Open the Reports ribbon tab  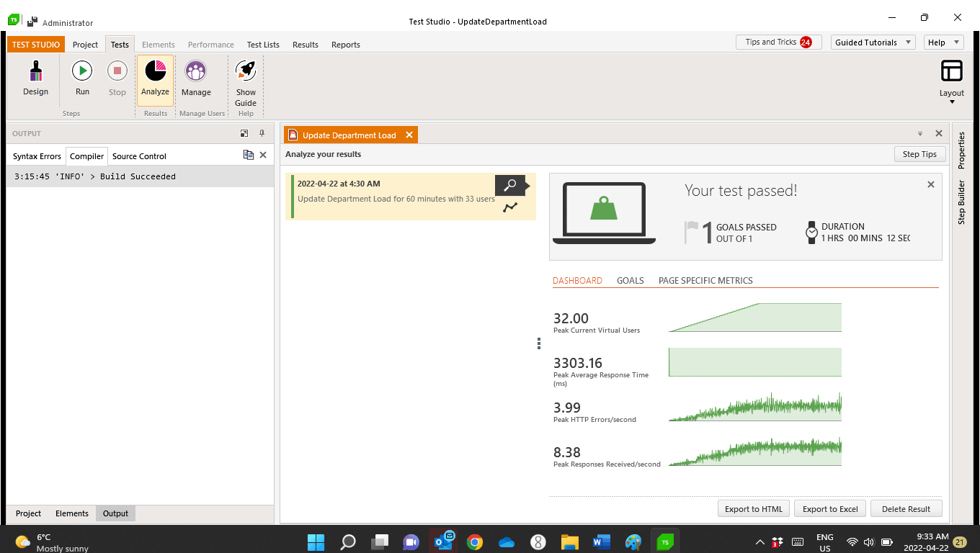tap(346, 45)
